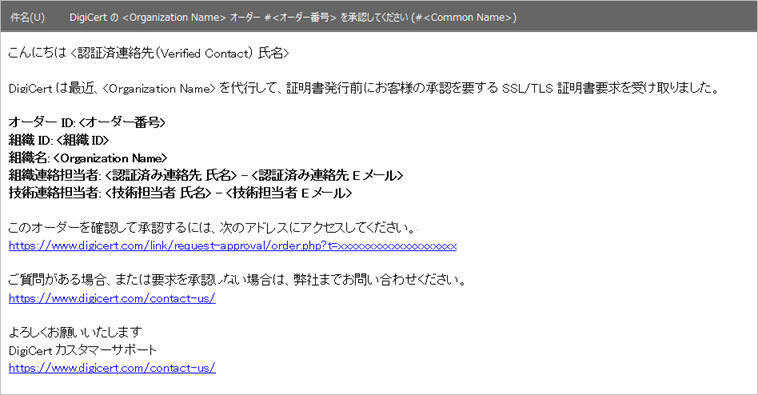Select the greeting line こんにちは
Screen dimensions: 758x395
pos(148,53)
